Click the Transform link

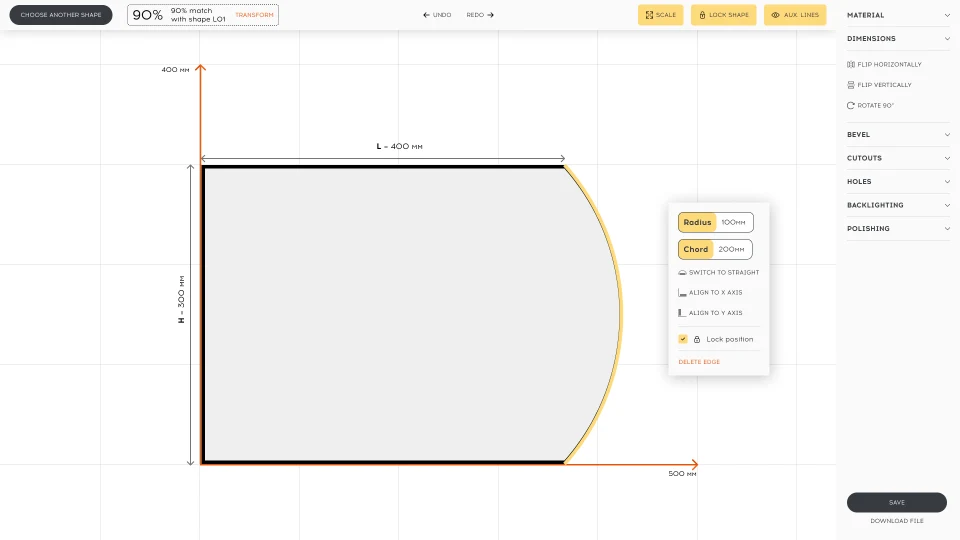[254, 15]
